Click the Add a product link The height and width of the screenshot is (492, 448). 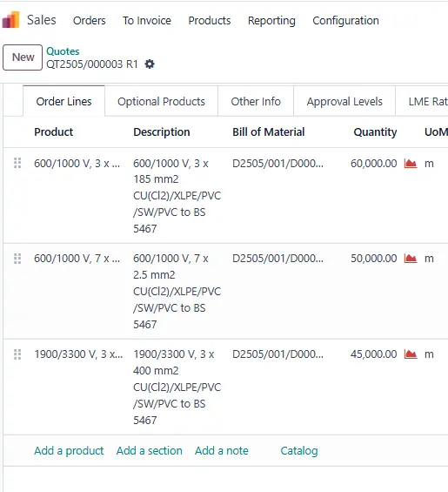tap(69, 450)
